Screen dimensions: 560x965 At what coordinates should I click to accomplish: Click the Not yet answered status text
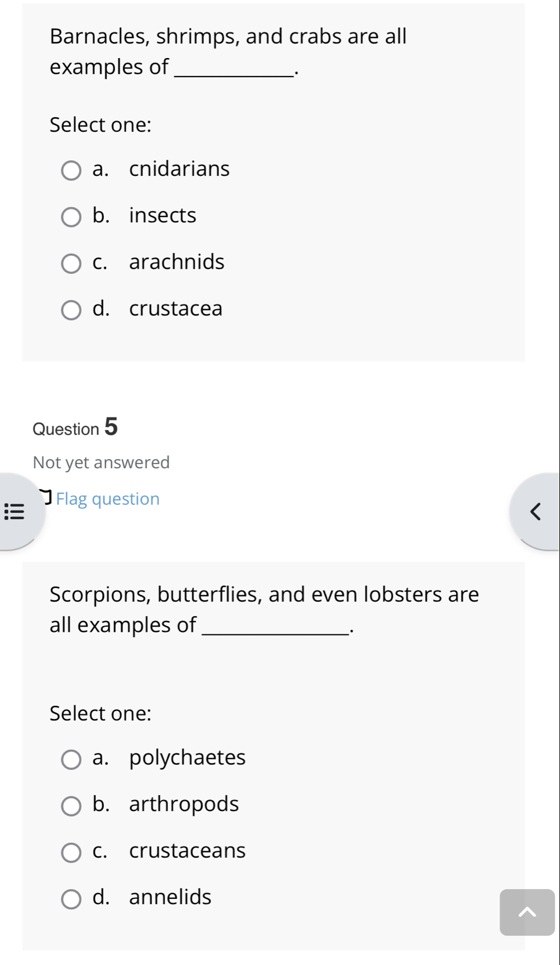[x=100, y=462]
